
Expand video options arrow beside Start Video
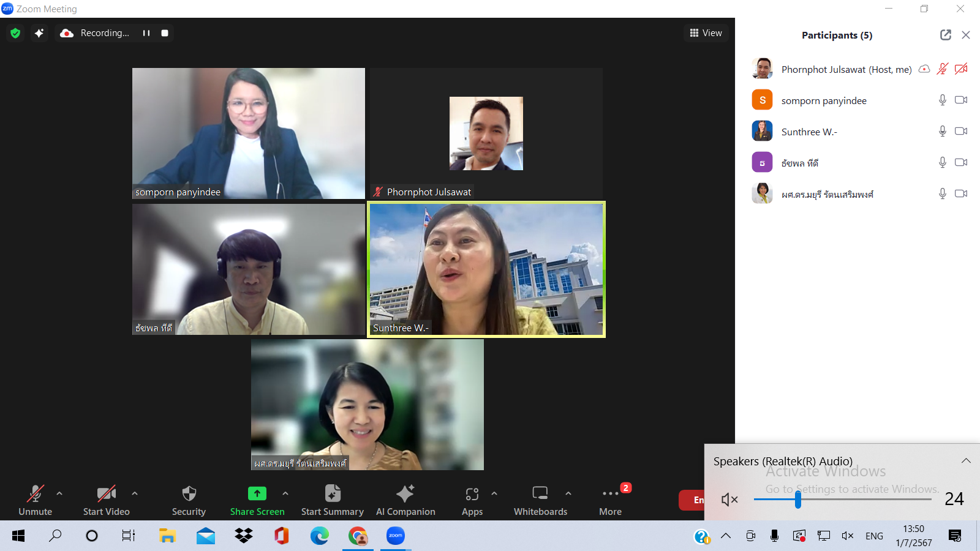(x=135, y=493)
